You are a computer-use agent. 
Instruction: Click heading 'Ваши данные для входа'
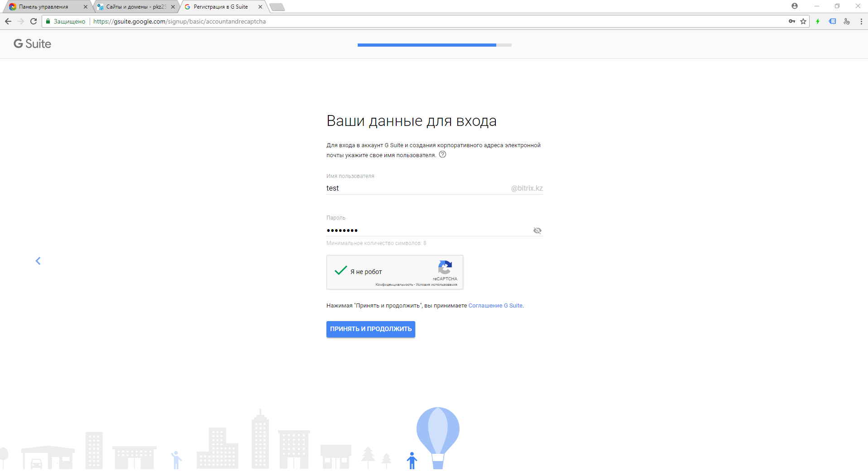click(412, 121)
